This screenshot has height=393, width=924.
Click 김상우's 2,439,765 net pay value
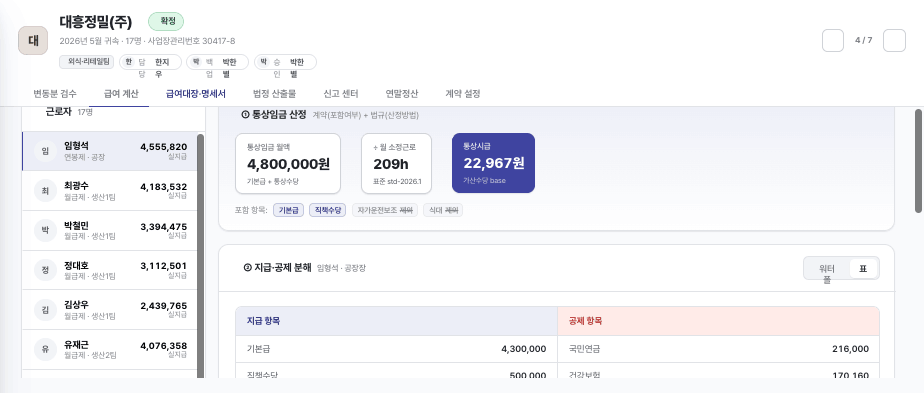coord(164,305)
